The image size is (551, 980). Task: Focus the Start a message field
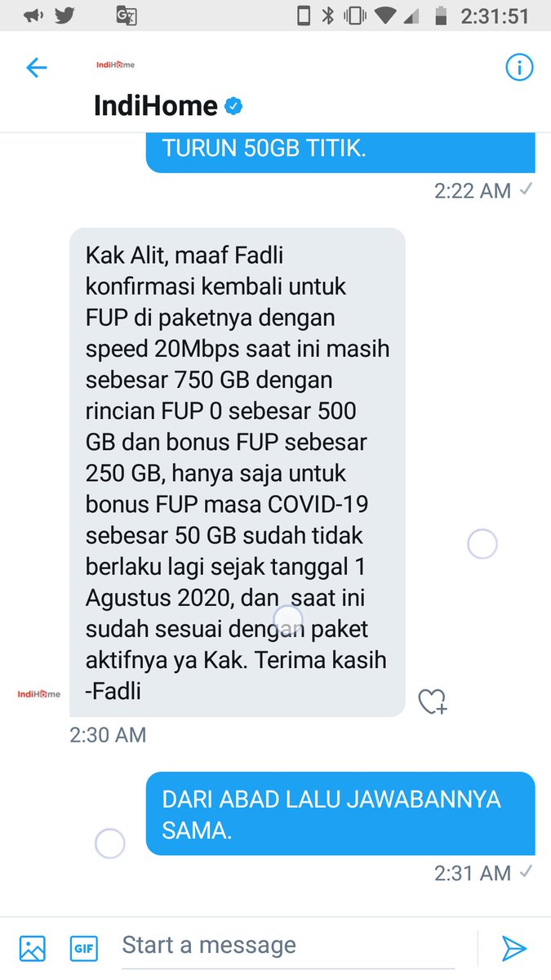coord(294,946)
